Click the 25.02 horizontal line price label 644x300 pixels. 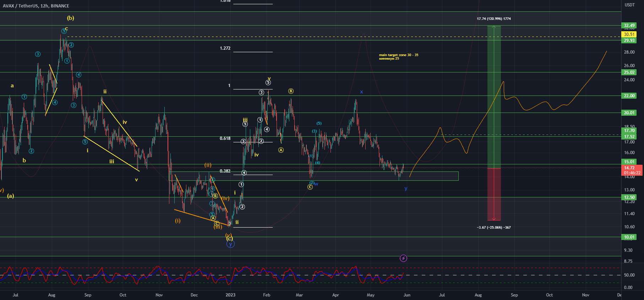(x=629, y=72)
